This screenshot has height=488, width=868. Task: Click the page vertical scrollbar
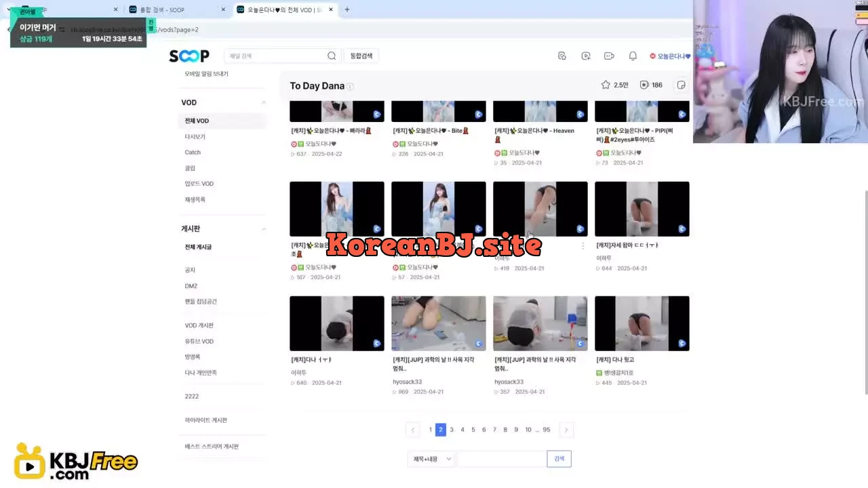click(866, 291)
